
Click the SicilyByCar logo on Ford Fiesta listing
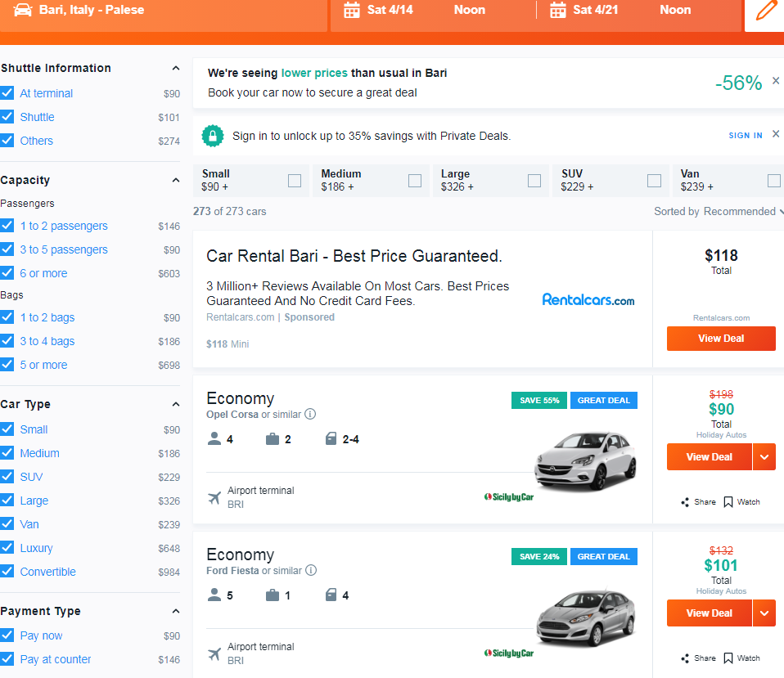coord(509,653)
